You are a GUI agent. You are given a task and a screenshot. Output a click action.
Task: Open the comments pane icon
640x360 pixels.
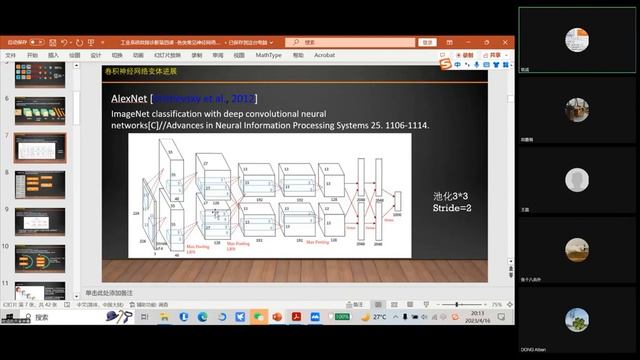(x=442, y=55)
